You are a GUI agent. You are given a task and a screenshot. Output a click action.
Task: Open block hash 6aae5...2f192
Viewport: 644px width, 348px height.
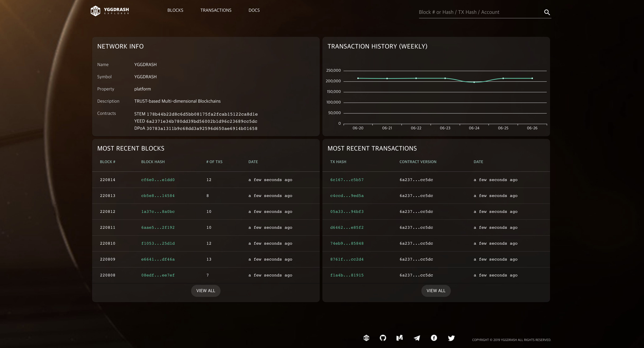tap(158, 228)
